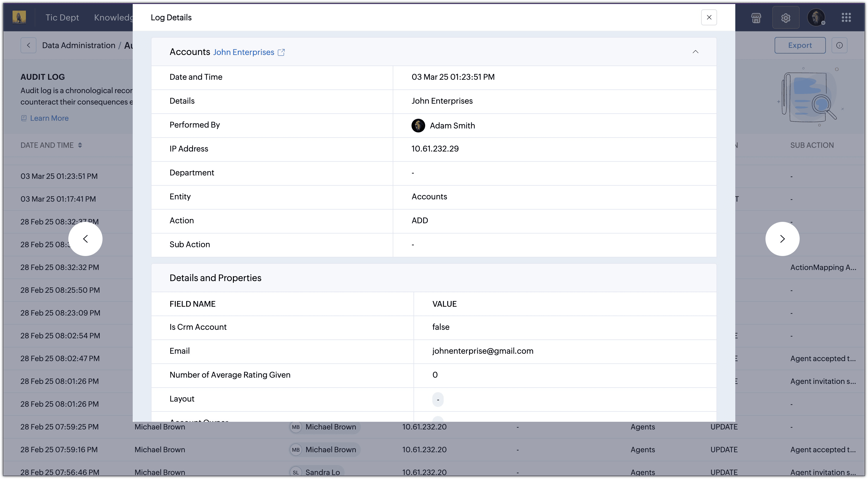Open the user profile avatar
The width and height of the screenshot is (868, 479).
(816, 18)
